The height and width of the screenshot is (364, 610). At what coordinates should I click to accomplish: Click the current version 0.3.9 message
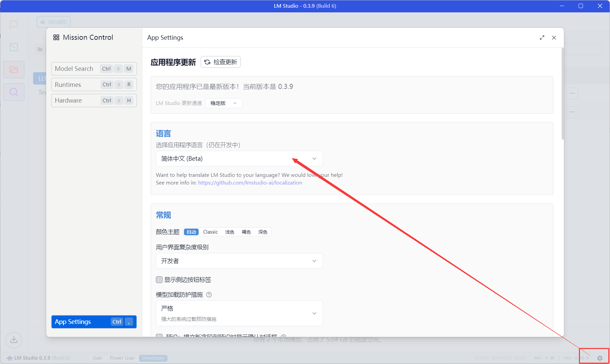224,87
